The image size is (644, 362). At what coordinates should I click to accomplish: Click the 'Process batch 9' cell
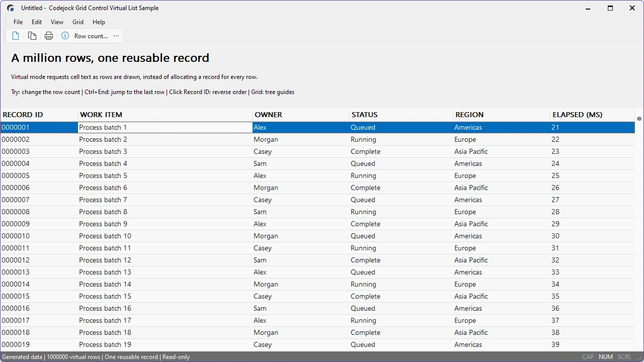pyautogui.click(x=165, y=224)
